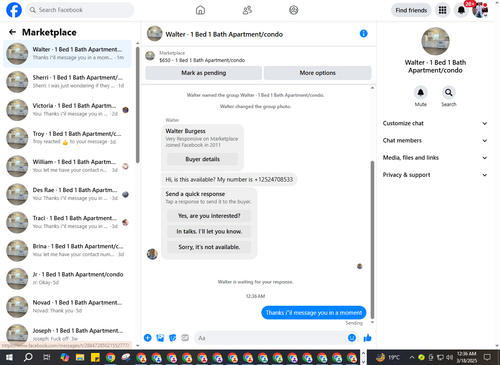Open Task View on taskbar
The height and width of the screenshot is (365, 500).
47,358
